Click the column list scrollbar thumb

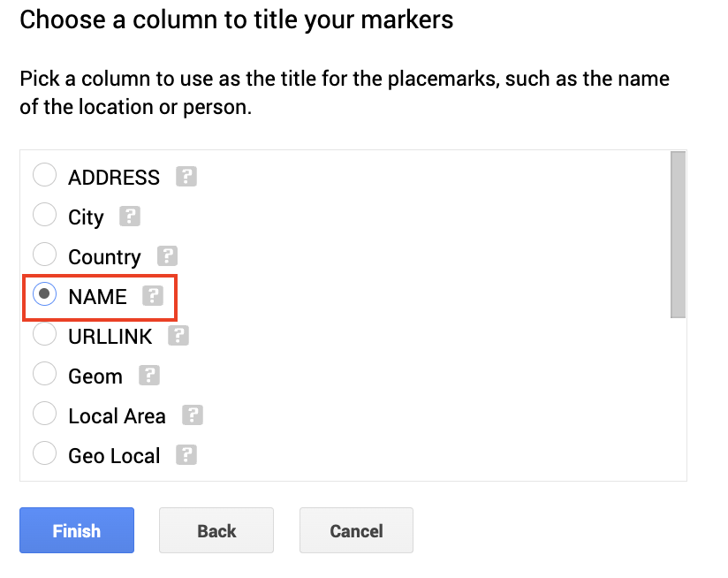678,234
